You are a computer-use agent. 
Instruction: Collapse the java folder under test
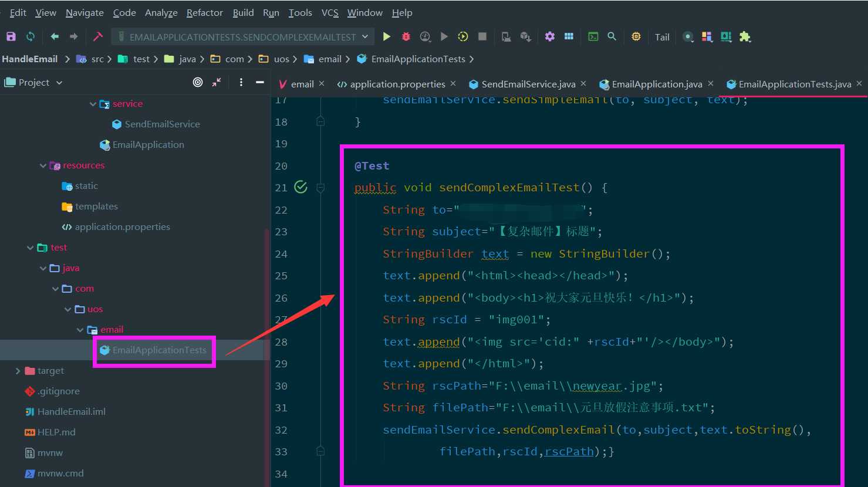tap(43, 268)
